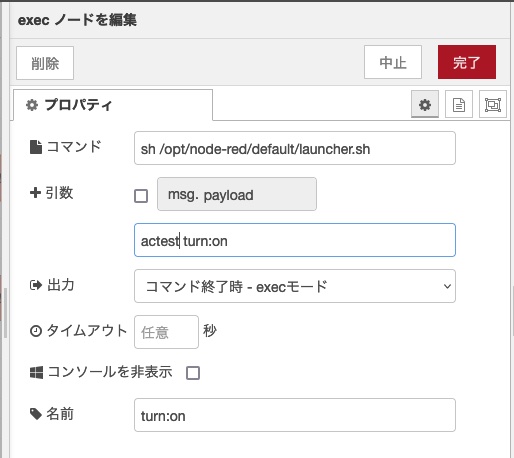Image resolution: width=514 pixels, height=458 pixels.
Task: Click dropdown arrow of execモード selector
Action: click(x=447, y=286)
